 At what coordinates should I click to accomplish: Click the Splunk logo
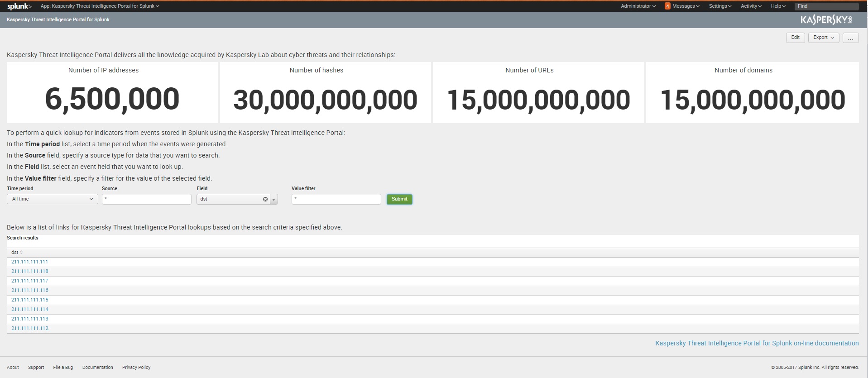click(19, 6)
